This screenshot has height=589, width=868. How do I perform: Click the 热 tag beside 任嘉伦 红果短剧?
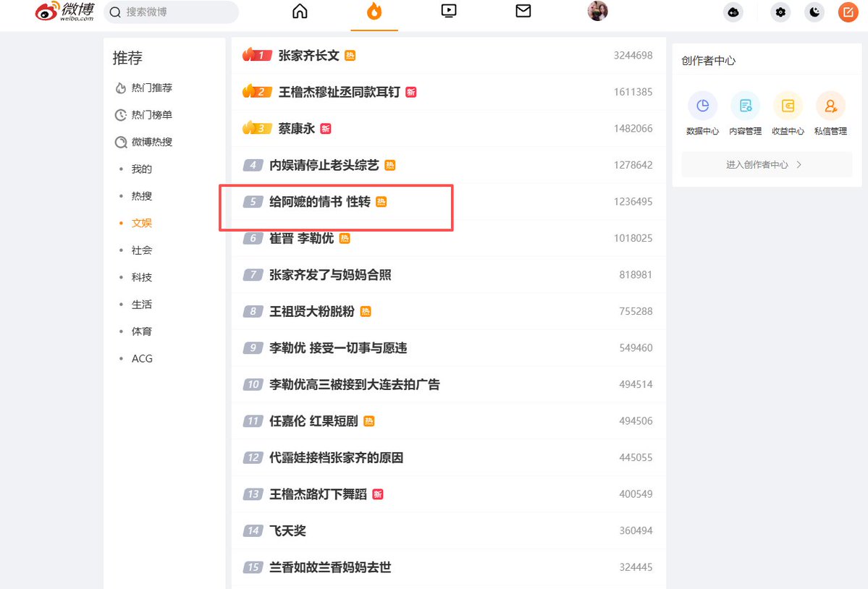368,421
